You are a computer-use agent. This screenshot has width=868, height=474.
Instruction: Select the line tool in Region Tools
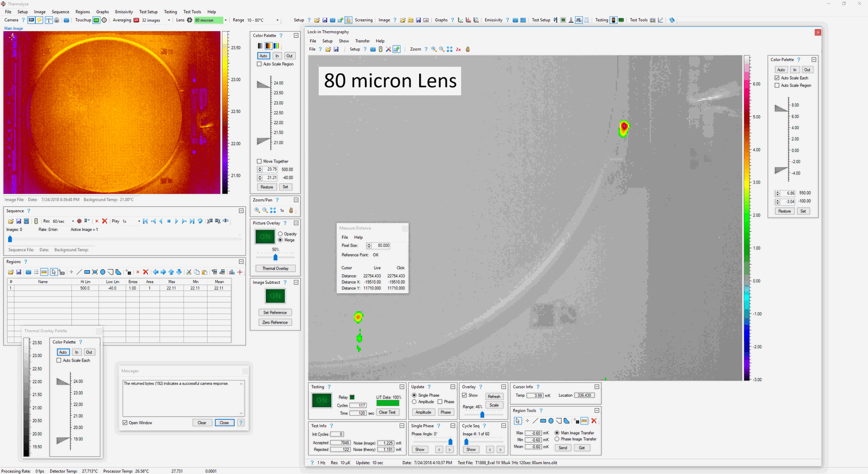pyautogui.click(x=535, y=421)
